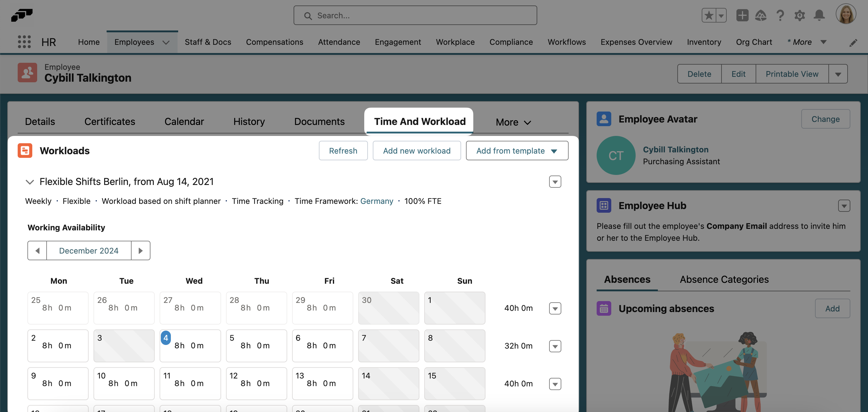Click inside the global Search field

click(x=415, y=15)
